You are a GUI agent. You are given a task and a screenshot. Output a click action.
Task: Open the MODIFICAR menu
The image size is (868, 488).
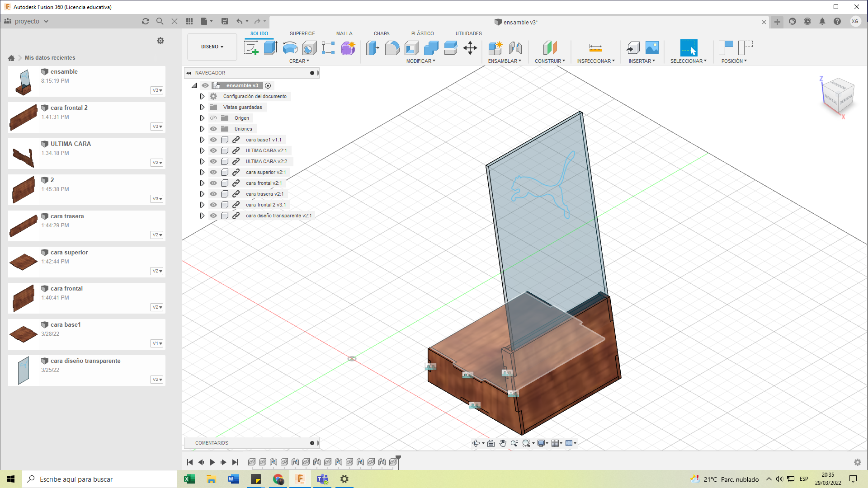click(420, 61)
